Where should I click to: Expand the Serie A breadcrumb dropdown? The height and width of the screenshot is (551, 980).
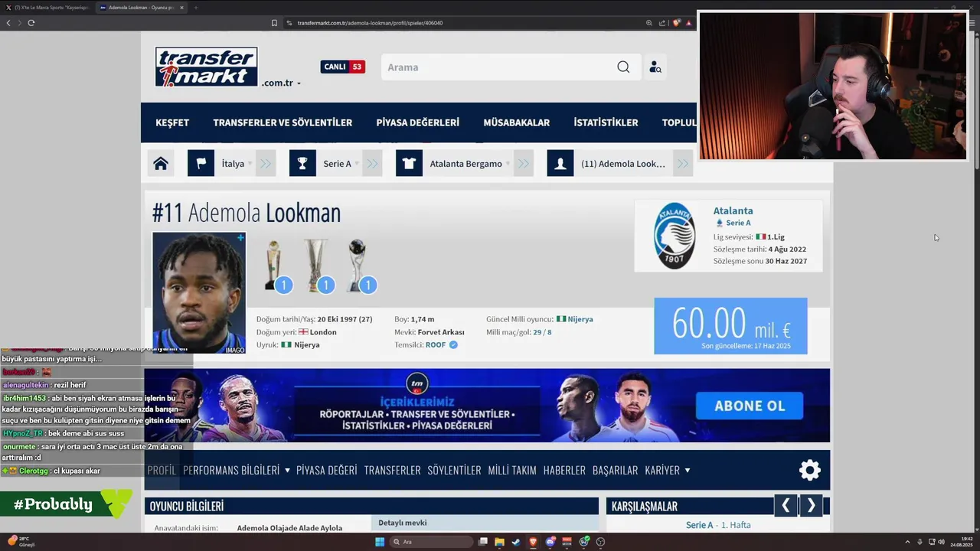point(357,164)
